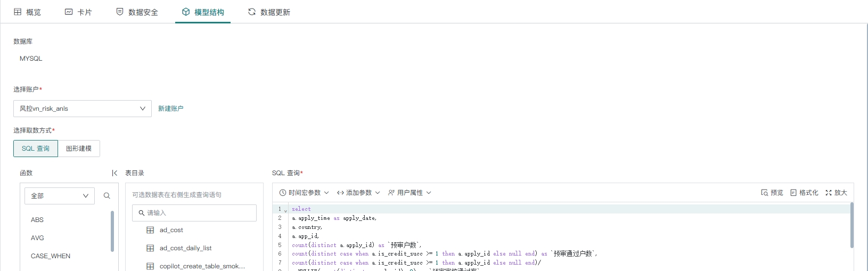Select the SQL 查询 mode button

point(36,149)
